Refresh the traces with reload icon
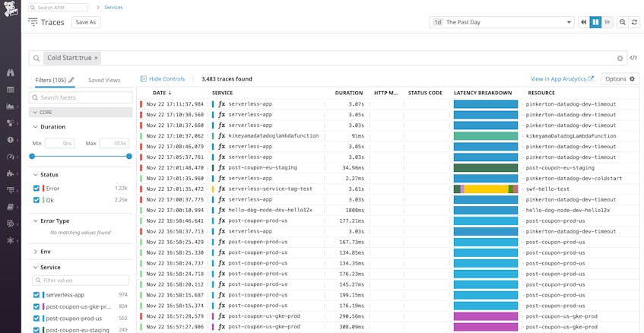The height and width of the screenshot is (333, 644). 635,22
